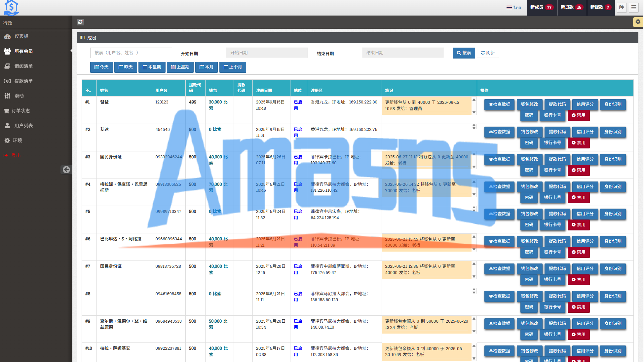Viewport: 644px width, 362px height.
Task: Click 检查数据 eye button for row #1
Action: [x=499, y=104]
